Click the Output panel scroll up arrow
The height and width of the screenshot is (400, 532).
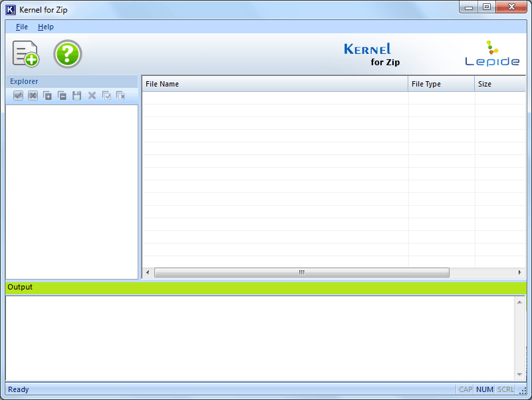click(519, 302)
